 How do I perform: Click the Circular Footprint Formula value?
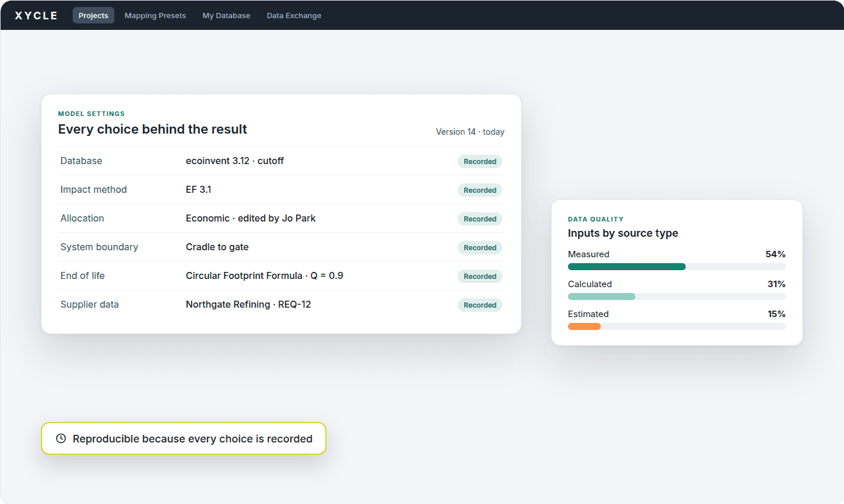[x=264, y=275]
